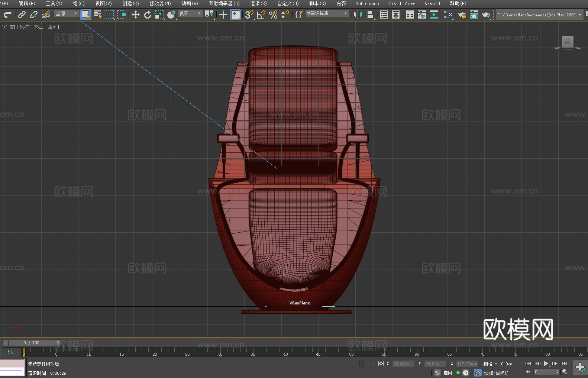Toggle Absolute/Offset transform mode icon
Screen dimensions: 588x378
(x=381, y=364)
